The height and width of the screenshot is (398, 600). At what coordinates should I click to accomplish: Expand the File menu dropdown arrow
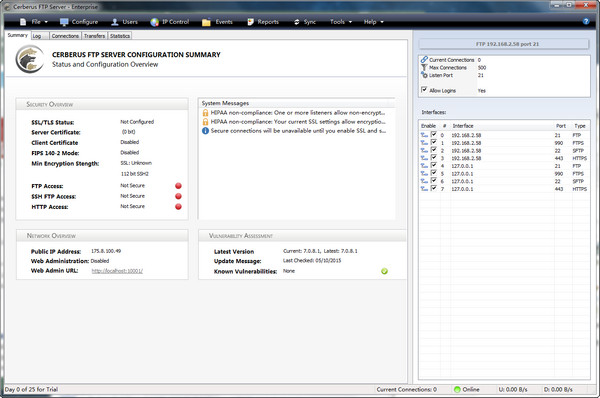coord(46,22)
